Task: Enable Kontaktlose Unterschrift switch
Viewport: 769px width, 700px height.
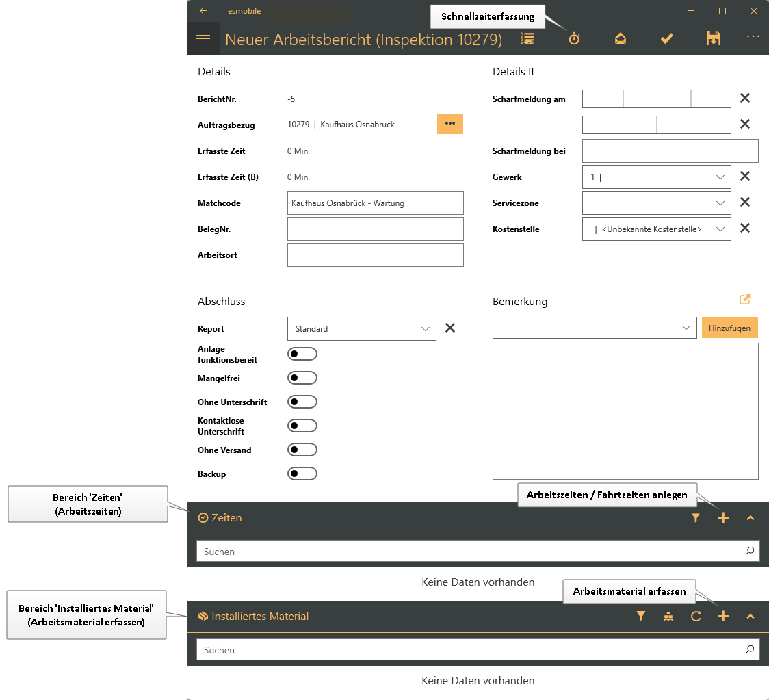Action: 302,426
